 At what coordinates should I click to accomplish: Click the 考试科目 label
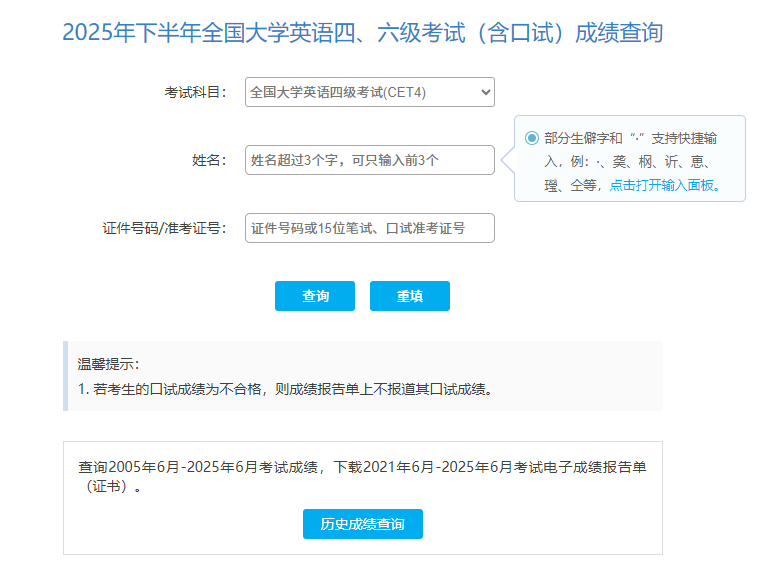click(x=196, y=92)
